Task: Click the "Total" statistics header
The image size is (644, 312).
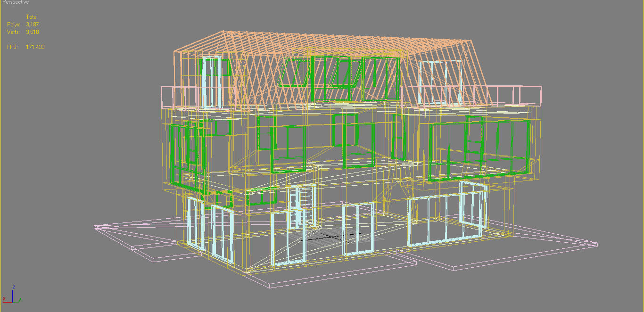Action: 32,17
